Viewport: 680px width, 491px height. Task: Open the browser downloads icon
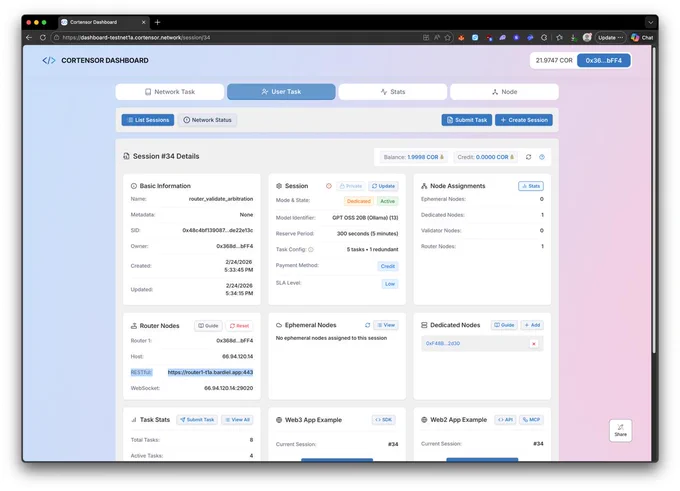click(573, 38)
